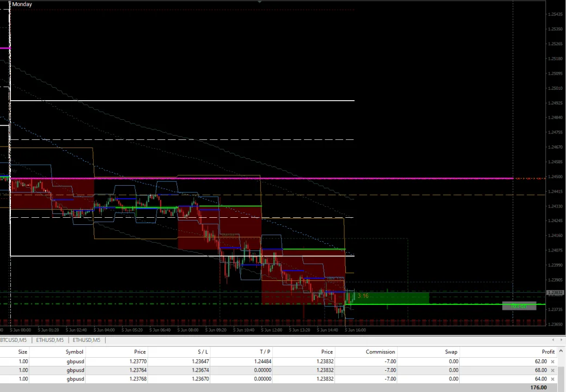
Task: Select open price 1.23764
Action: (x=137, y=370)
